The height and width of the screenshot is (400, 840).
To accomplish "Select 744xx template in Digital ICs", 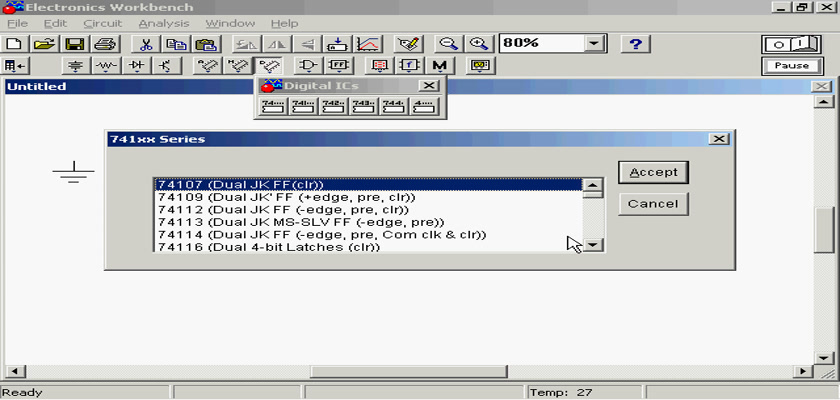I will click(x=394, y=106).
